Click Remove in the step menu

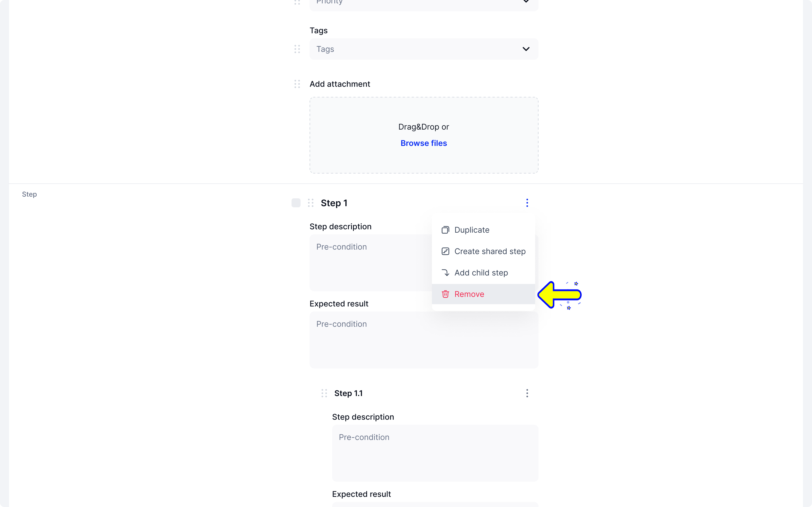coord(483,294)
